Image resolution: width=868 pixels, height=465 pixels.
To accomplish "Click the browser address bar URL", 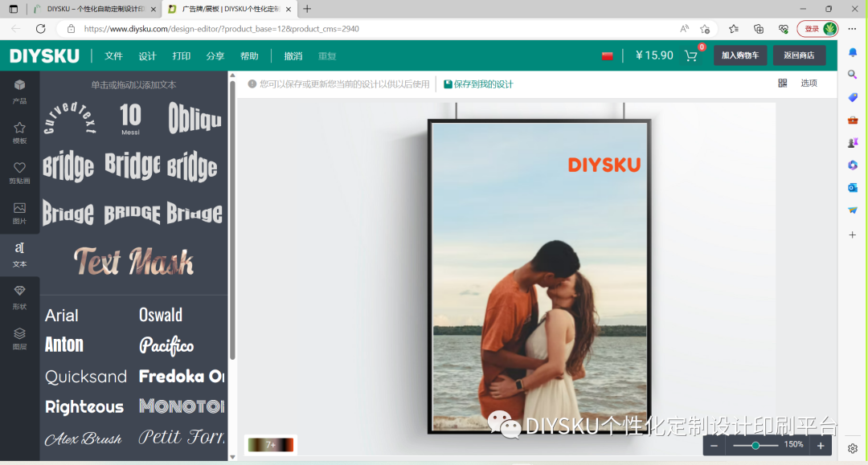I will pyautogui.click(x=222, y=29).
